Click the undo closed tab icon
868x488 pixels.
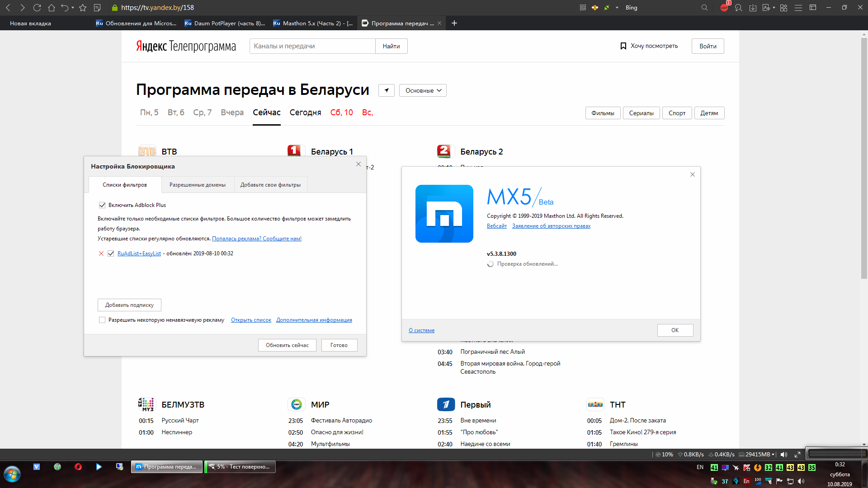pyautogui.click(x=65, y=8)
